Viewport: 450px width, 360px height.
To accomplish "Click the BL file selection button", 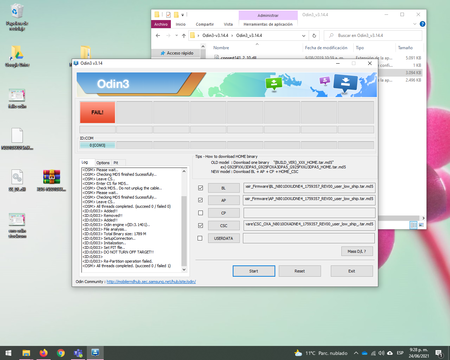I will [224, 188].
